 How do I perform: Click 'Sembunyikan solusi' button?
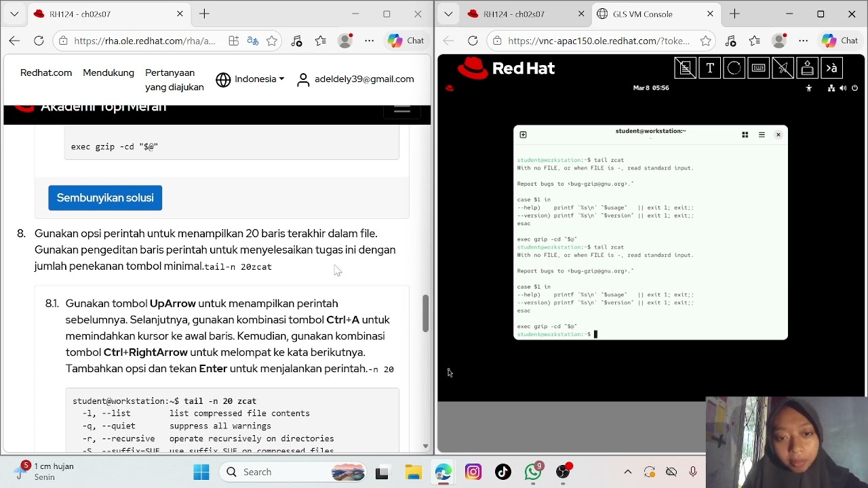(x=105, y=198)
